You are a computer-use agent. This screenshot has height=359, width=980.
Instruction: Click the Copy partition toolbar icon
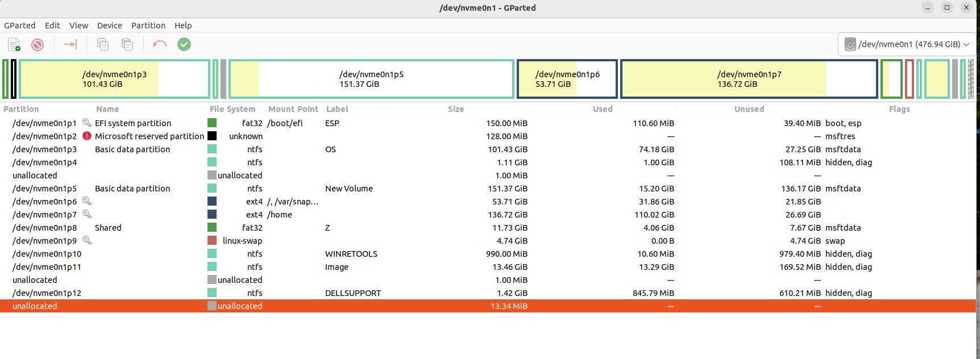(x=103, y=44)
